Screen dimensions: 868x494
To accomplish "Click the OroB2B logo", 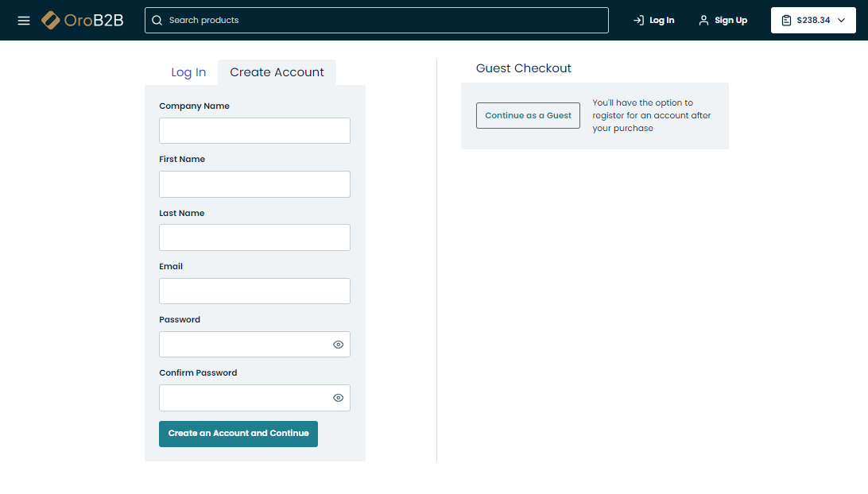I will pyautogui.click(x=83, y=20).
